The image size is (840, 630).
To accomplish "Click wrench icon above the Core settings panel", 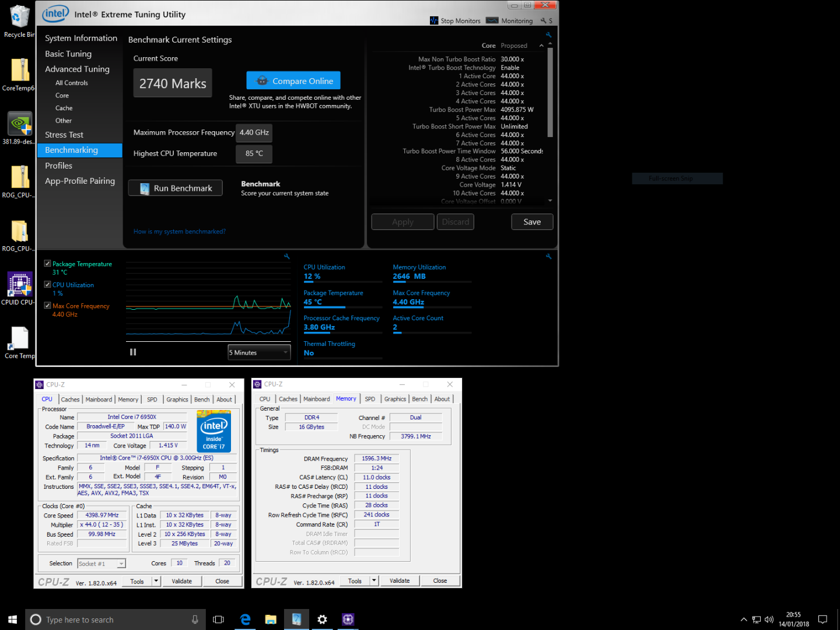I will (x=548, y=35).
